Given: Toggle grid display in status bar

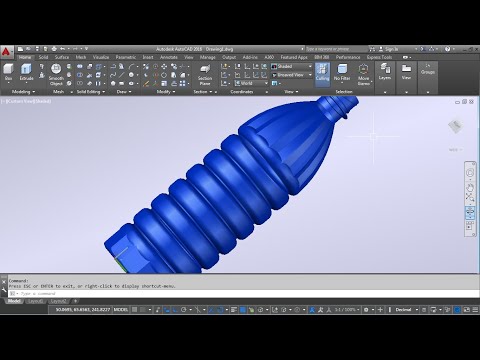Looking at the screenshot, I should point(134,310).
